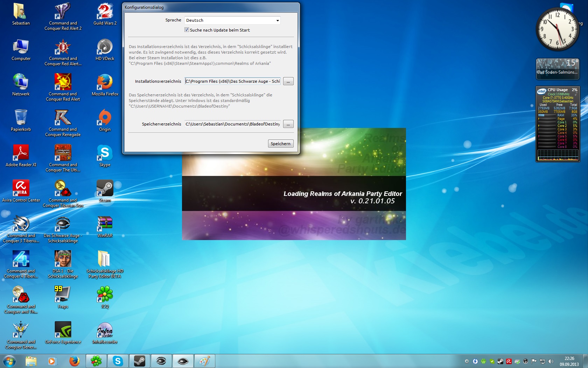Image resolution: width=588 pixels, height=368 pixels.
Task: Select Schicksalsklinge HD Party Editor BETA folder
Action: 105,265
